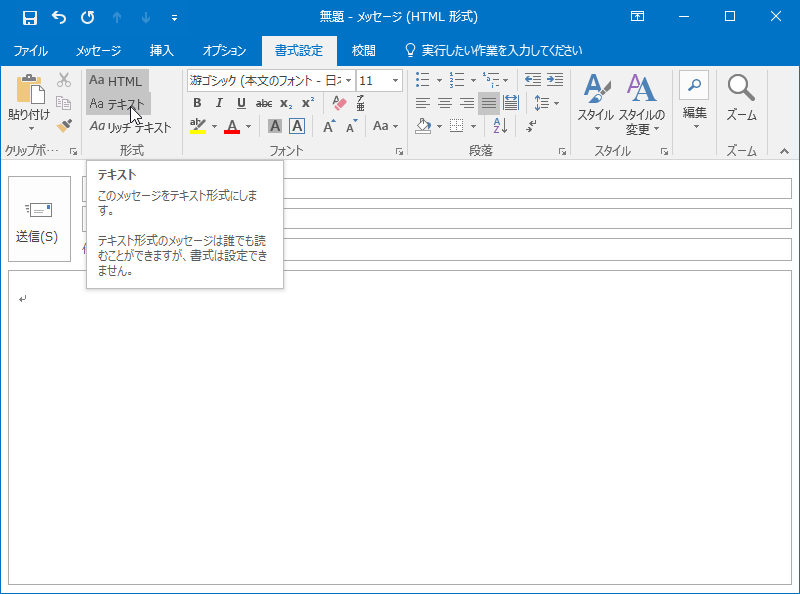Increase the font size with Grow Font
800x594 pixels.
pyautogui.click(x=329, y=125)
